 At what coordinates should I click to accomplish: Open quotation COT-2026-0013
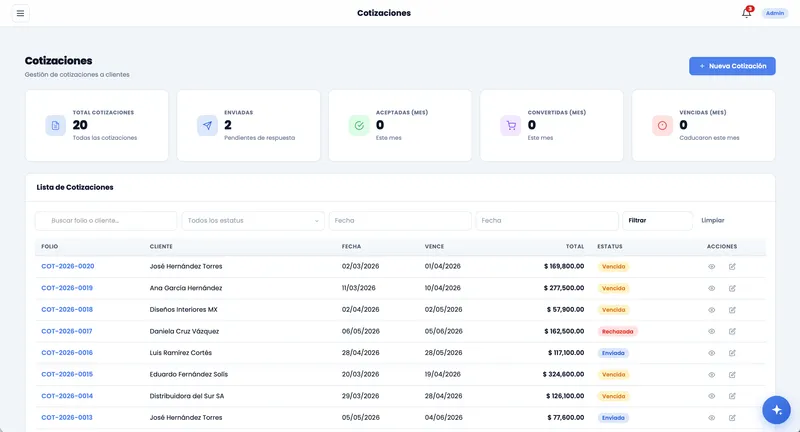tap(67, 418)
